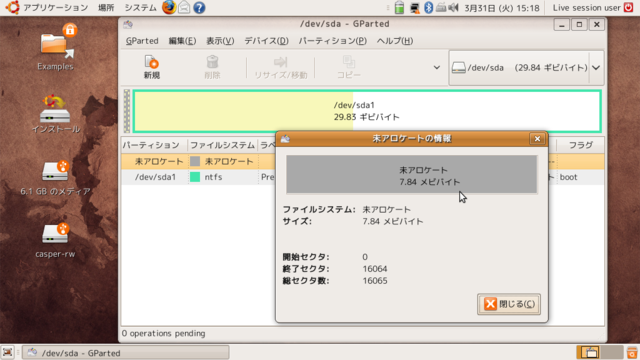Image resolution: width=640 pixels, height=360 pixels.
Task: Click the File system (ファイルシステム) column header
Action: point(222,145)
